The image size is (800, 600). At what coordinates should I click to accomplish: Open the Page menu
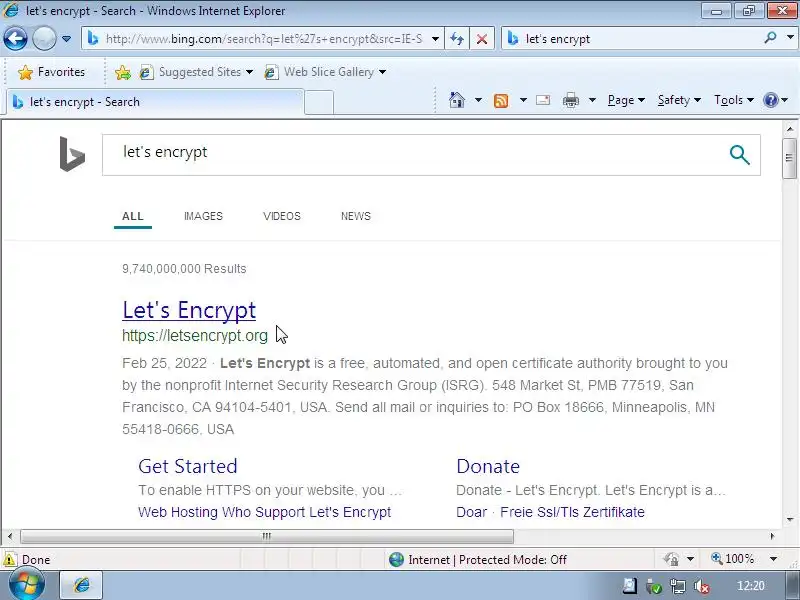point(626,100)
